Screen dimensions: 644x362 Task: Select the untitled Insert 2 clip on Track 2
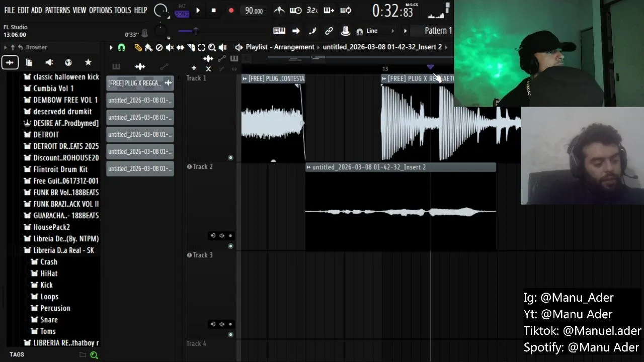tap(400, 207)
